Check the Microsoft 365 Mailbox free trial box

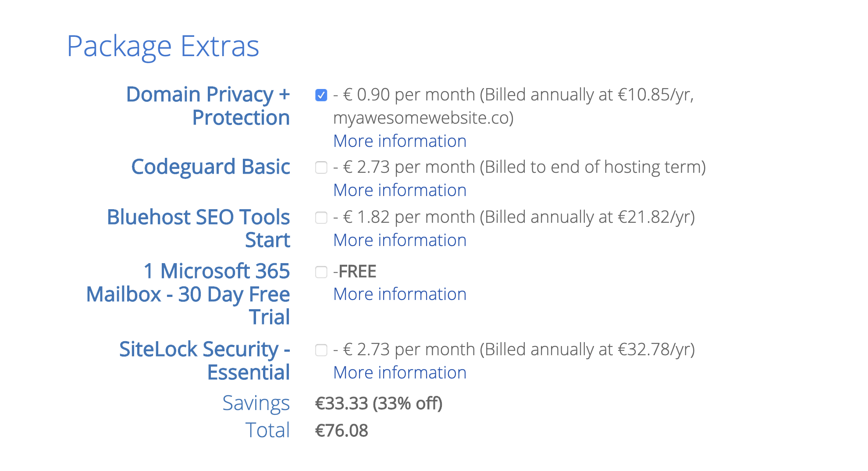tap(321, 272)
